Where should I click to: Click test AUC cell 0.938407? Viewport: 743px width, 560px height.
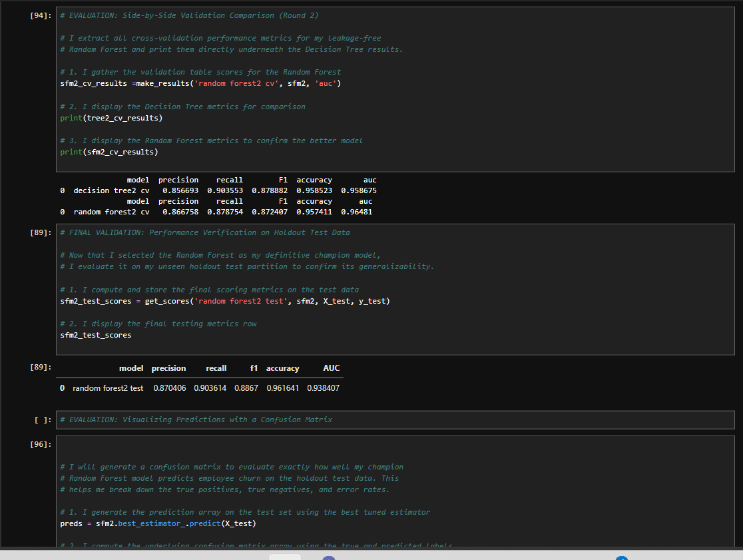[x=323, y=388]
